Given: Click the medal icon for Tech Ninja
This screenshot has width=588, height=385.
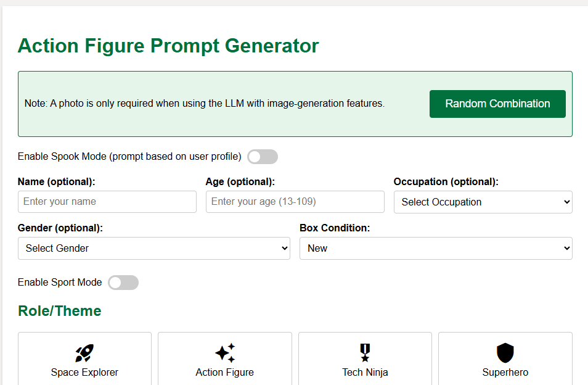Looking at the screenshot, I should pyautogui.click(x=365, y=353).
